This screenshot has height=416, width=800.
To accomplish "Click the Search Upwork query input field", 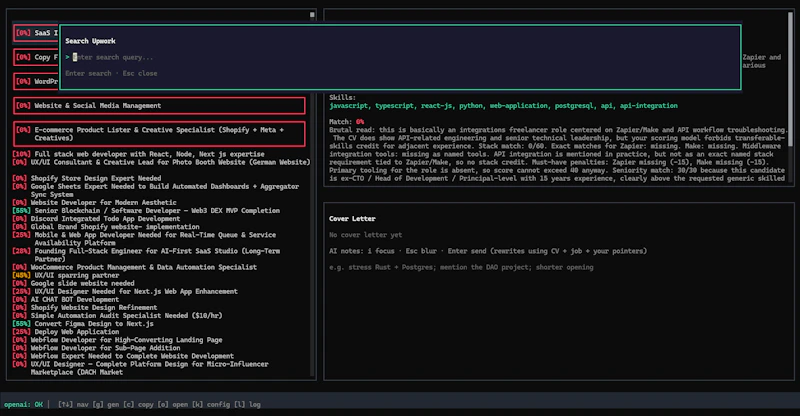I will 401,57.
